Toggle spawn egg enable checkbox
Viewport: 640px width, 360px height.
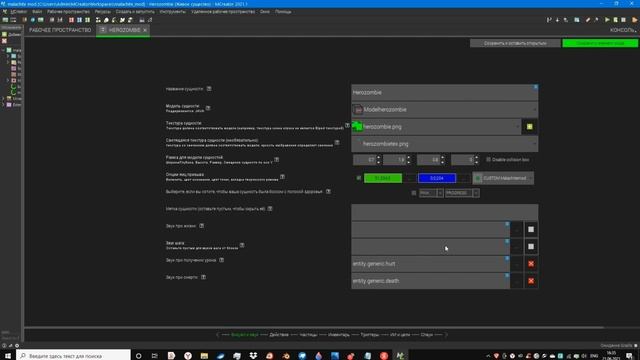point(358,178)
